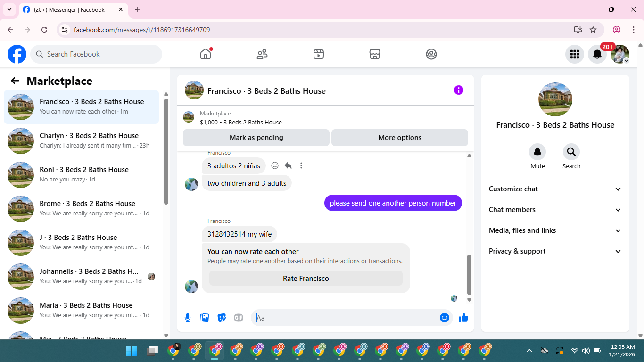Open the Video (Reels) icon

coord(319,54)
